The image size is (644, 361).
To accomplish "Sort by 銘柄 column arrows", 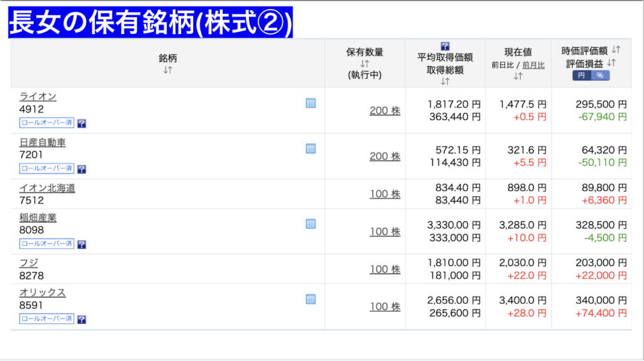I will [x=167, y=70].
